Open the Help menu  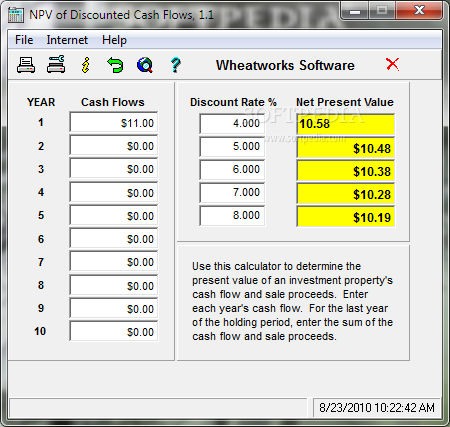click(114, 40)
